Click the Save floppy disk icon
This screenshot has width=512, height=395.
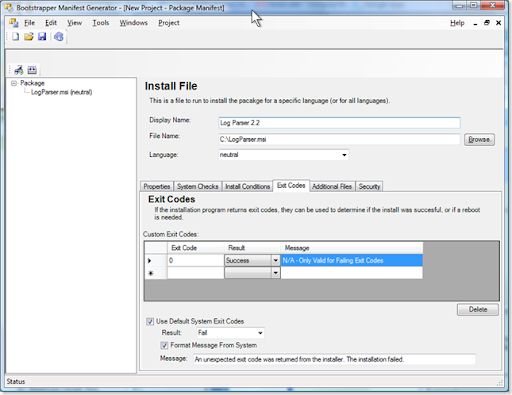pos(42,36)
